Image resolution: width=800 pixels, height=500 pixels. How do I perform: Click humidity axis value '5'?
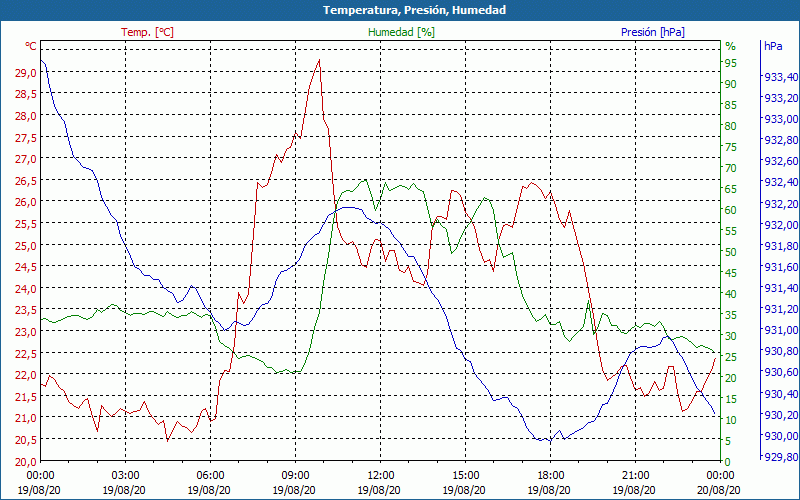point(728,440)
